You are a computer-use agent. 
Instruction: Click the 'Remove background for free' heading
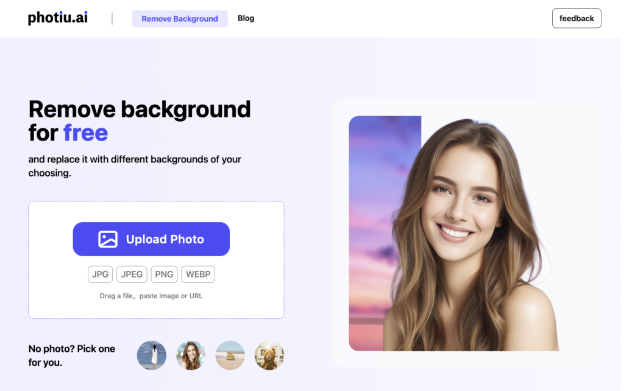tap(139, 121)
